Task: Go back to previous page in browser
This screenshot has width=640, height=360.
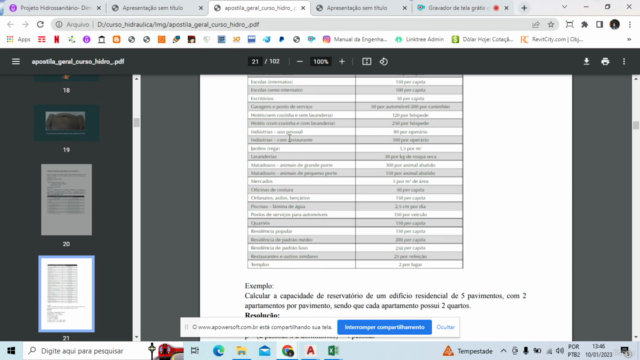Action: pyautogui.click(x=11, y=24)
